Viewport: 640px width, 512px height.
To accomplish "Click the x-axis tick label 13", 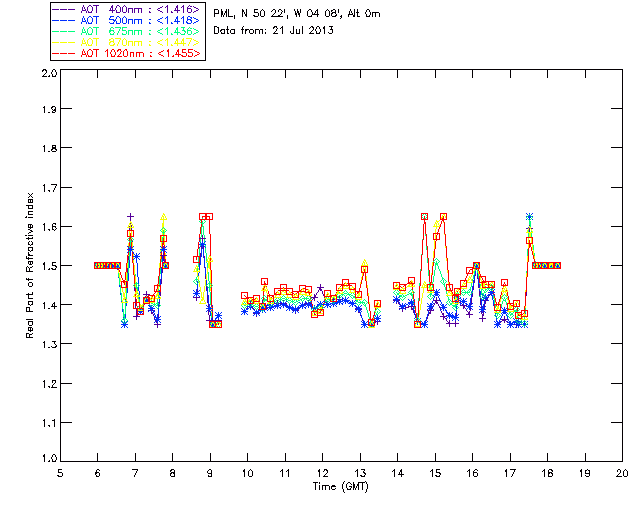I will [360, 473].
